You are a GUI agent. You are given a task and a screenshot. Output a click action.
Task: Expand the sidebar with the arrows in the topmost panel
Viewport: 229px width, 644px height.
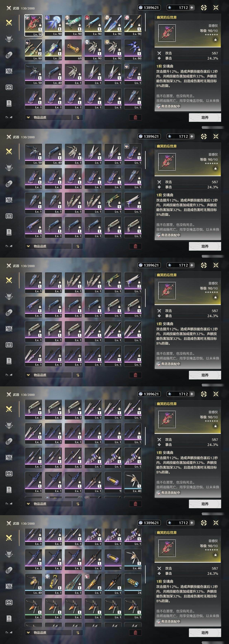[x=9, y=117]
